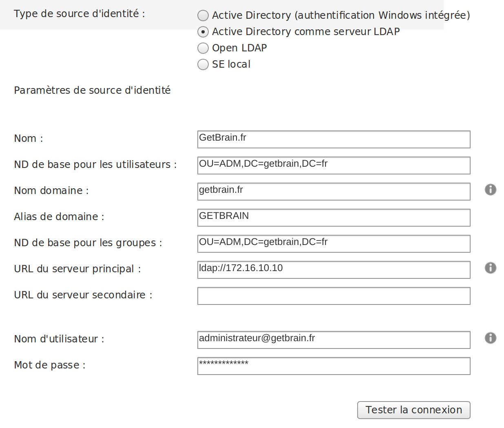
Task: Click the Alias de domaine field with GETBRAIN
Action: [x=334, y=218]
